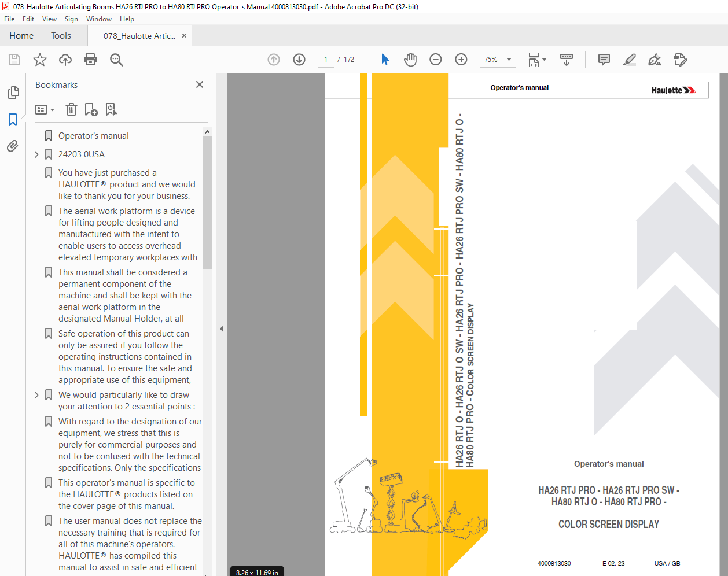Open the fit page options icon

pyautogui.click(x=536, y=60)
